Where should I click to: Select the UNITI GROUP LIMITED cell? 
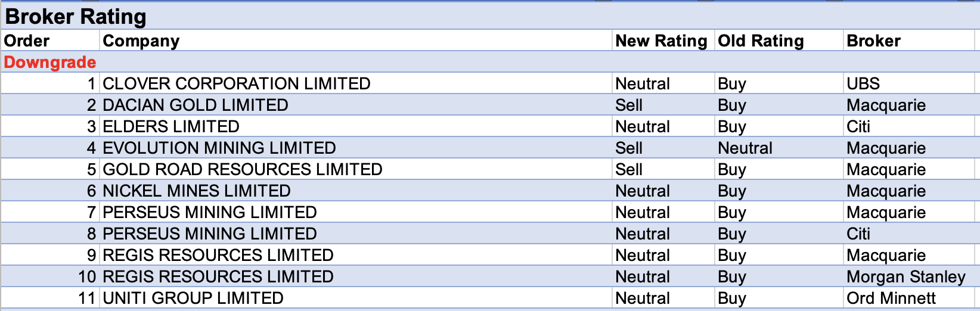193,298
